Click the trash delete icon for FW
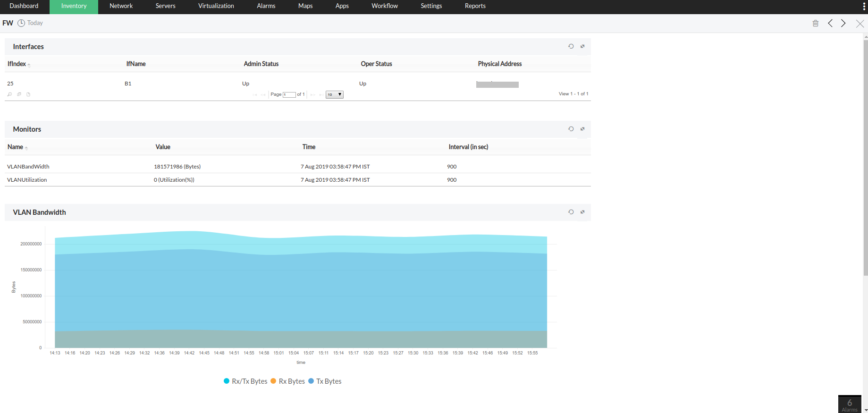Viewport: 868px width, 413px height. [x=815, y=23]
